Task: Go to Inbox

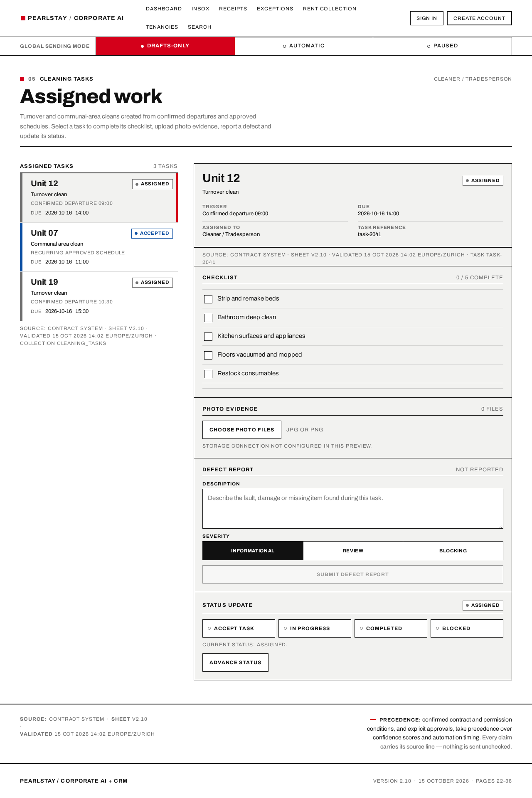Action: (x=200, y=9)
